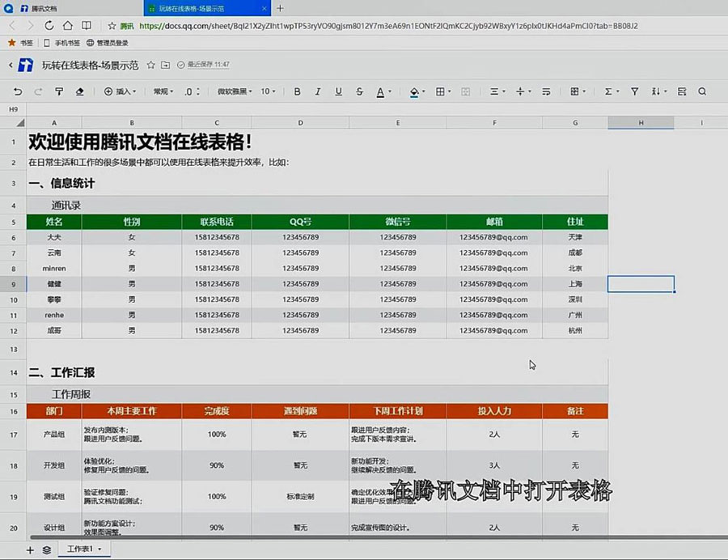Focus the H9 name box

click(13, 109)
